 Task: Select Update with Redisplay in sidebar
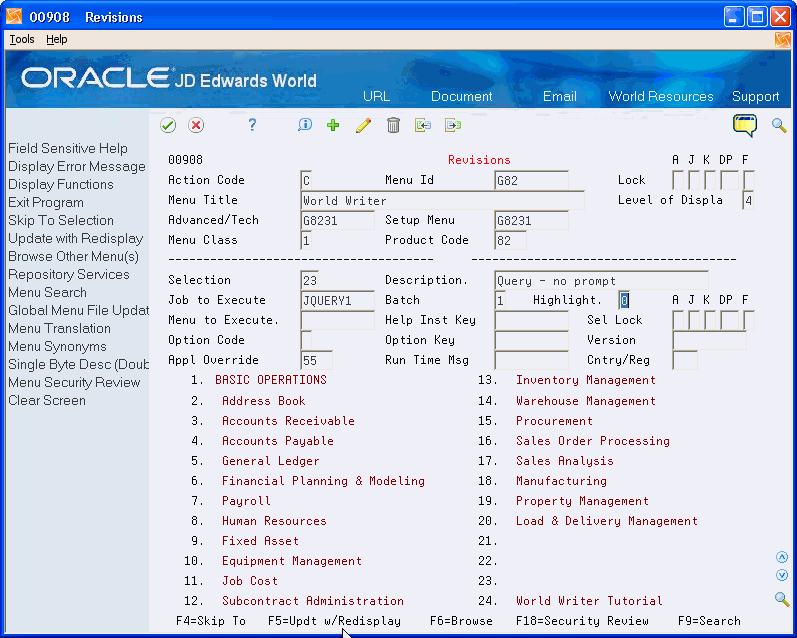pos(75,238)
